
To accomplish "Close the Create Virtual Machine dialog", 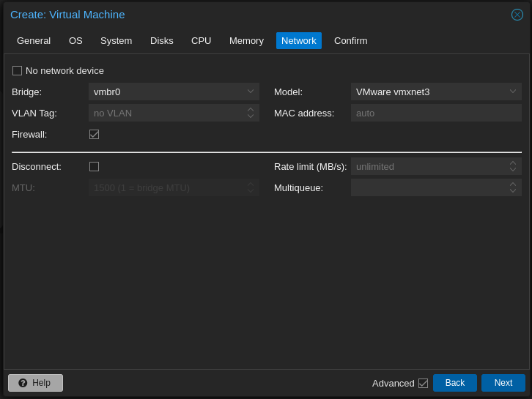I will (x=517, y=15).
